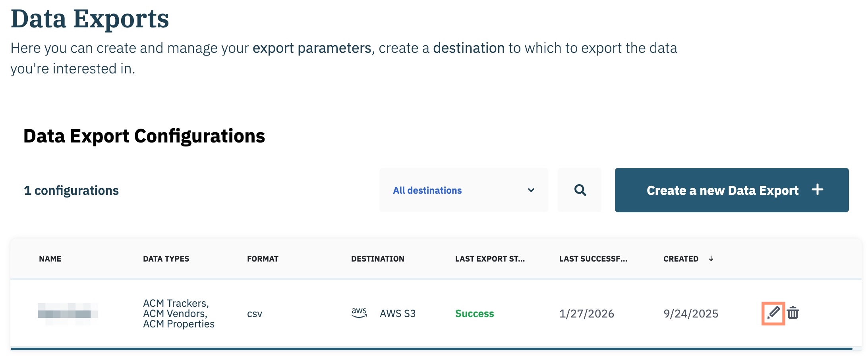Click the green Success status text
This screenshot has width=868, height=356.
[474, 314]
